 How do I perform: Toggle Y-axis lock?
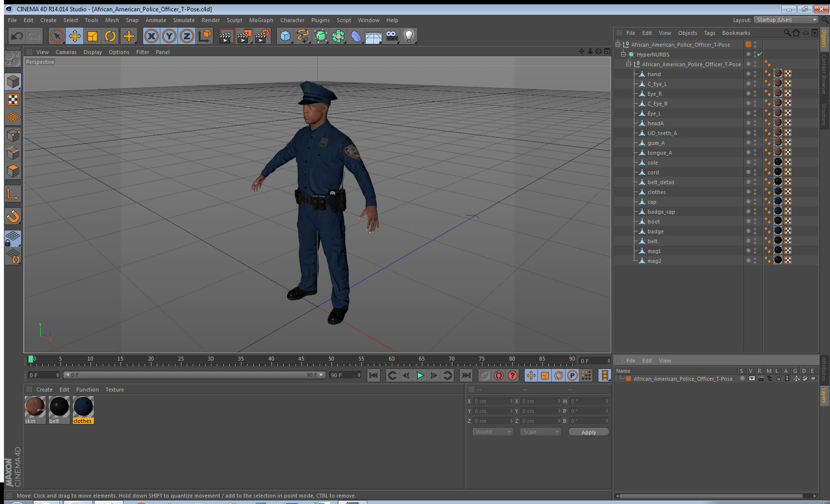(169, 36)
